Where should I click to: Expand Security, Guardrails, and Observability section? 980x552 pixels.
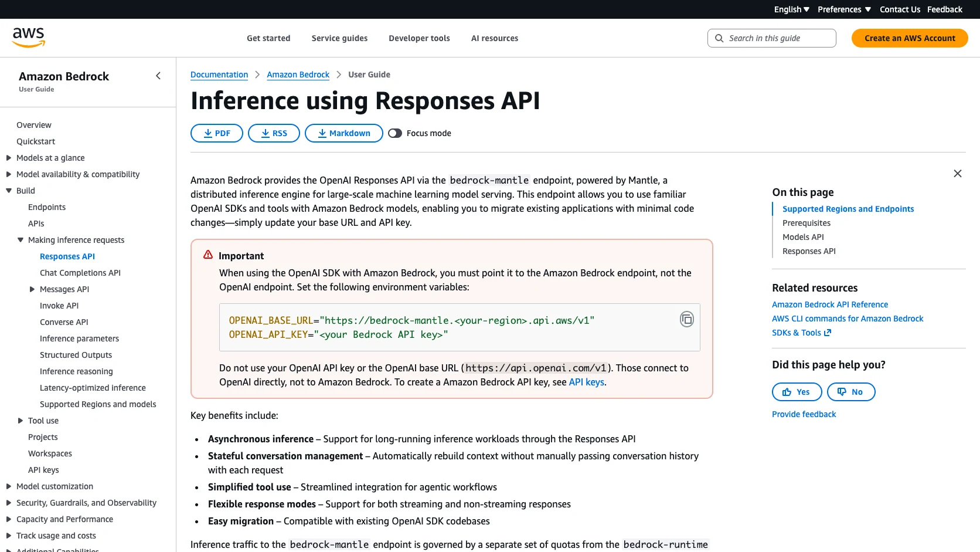coord(9,503)
